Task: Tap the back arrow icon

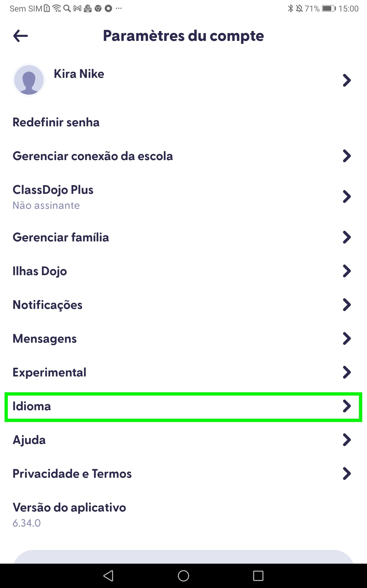Action: 20,36
